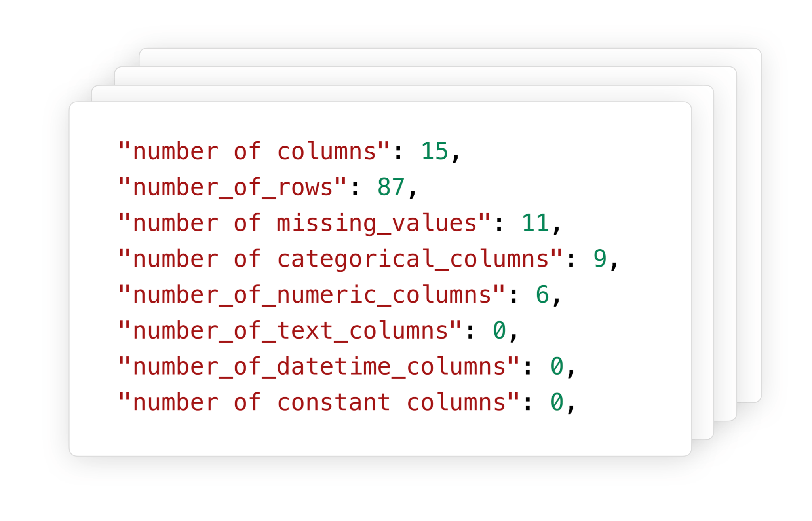Click the "number of columns" key text
This screenshot has height=521, width=812.
pyautogui.click(x=254, y=151)
